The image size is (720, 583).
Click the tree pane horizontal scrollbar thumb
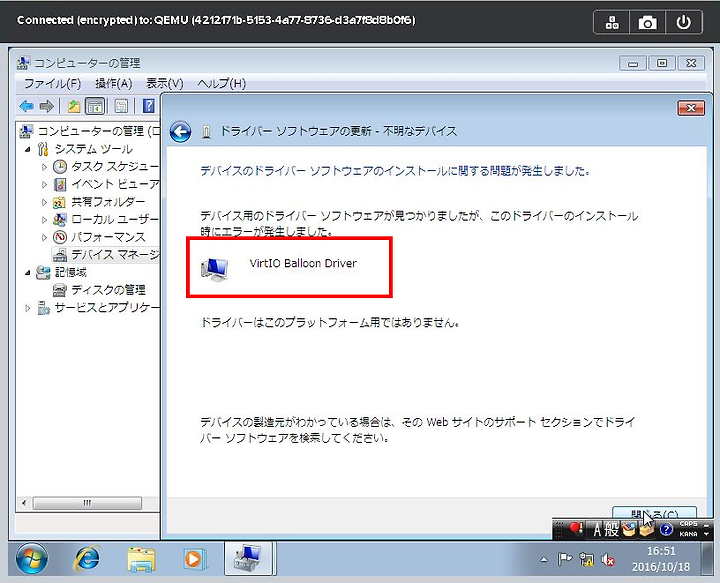[x=87, y=503]
